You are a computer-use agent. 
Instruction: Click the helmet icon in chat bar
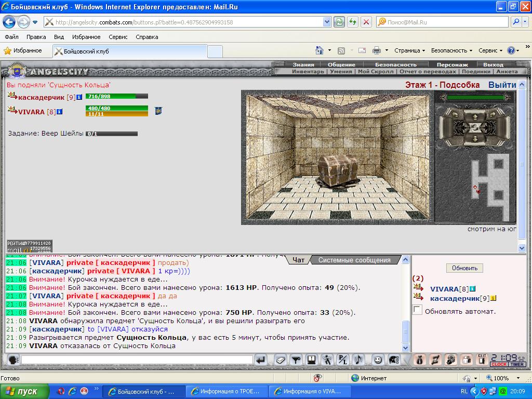(394, 360)
